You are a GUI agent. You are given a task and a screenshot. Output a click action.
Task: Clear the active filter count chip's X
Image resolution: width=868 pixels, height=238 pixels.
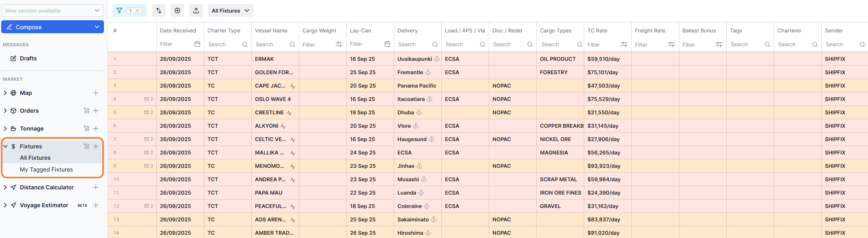point(137,11)
